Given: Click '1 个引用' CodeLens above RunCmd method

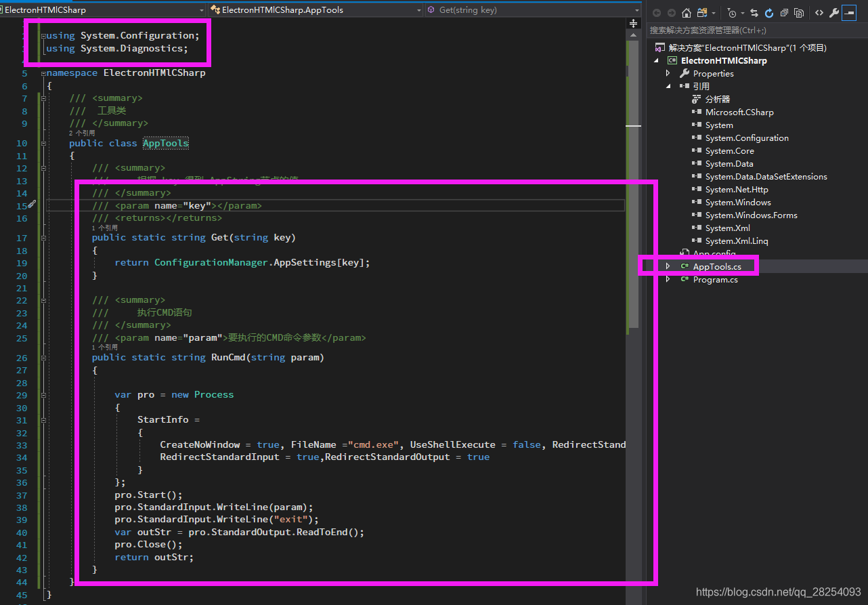Looking at the screenshot, I should [x=105, y=347].
